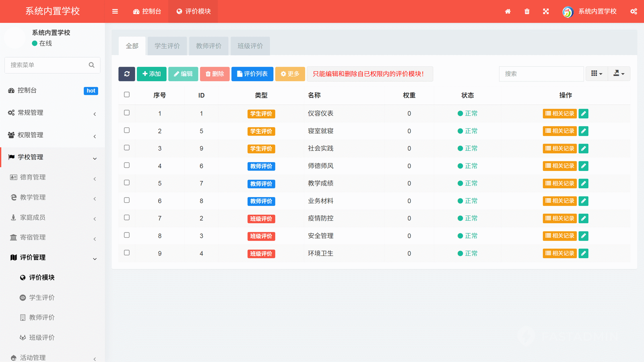Click the trash icon in top header

tap(527, 11)
